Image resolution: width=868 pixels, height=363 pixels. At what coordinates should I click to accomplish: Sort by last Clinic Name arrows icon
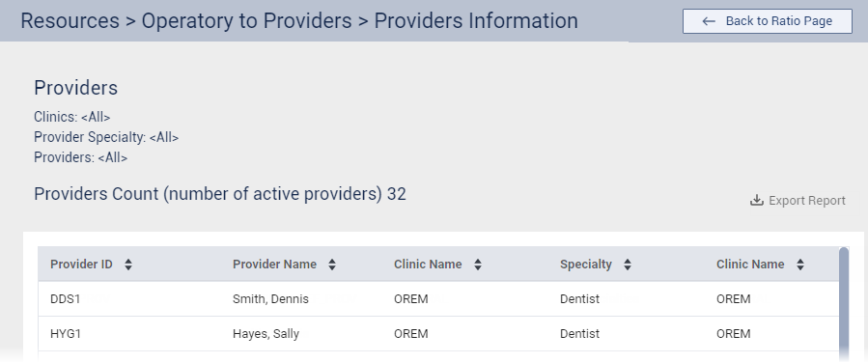799,265
